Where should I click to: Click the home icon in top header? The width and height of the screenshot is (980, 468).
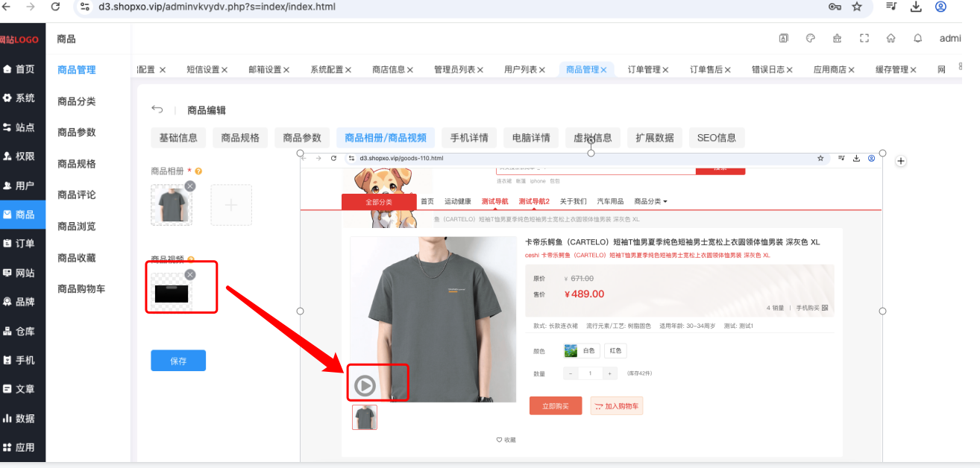coord(891,39)
